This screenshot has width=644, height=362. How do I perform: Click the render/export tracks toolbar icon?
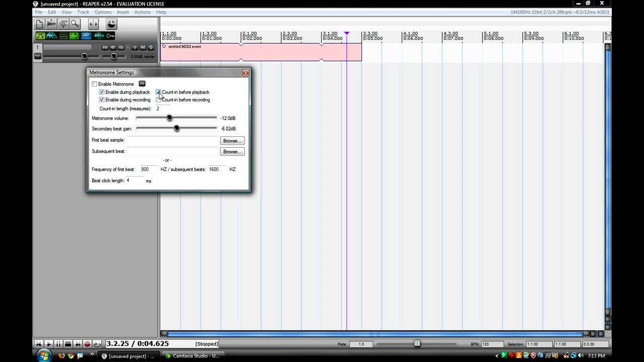[63, 24]
